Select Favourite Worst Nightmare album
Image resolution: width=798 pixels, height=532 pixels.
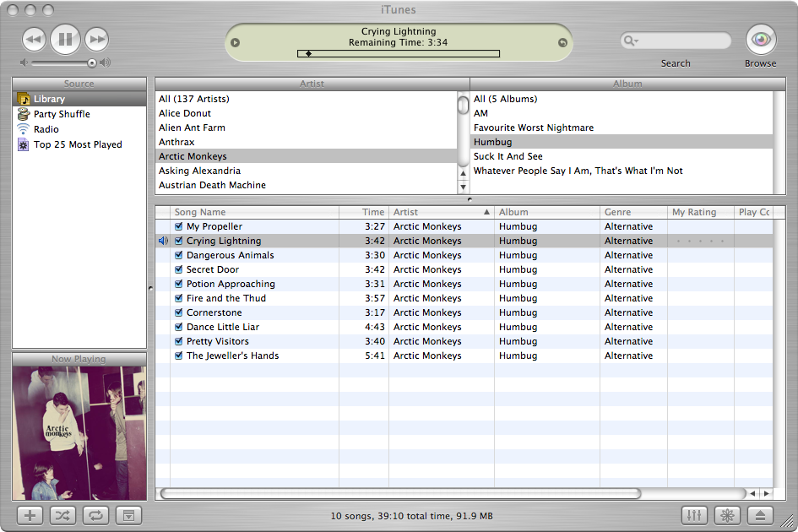coord(622,128)
